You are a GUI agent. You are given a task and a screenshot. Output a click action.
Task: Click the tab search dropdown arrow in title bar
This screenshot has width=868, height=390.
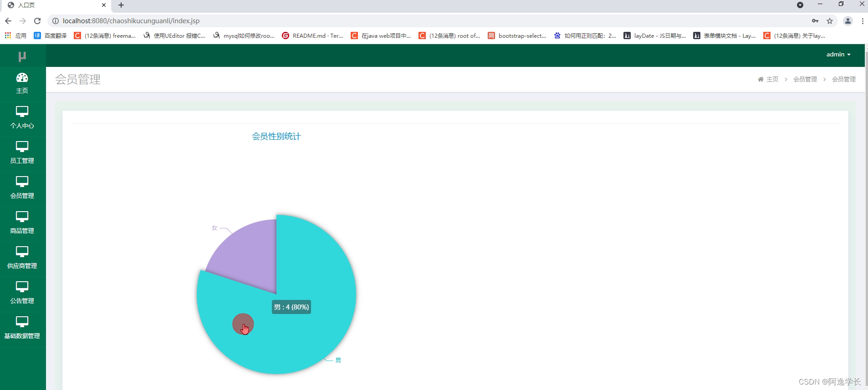click(800, 5)
